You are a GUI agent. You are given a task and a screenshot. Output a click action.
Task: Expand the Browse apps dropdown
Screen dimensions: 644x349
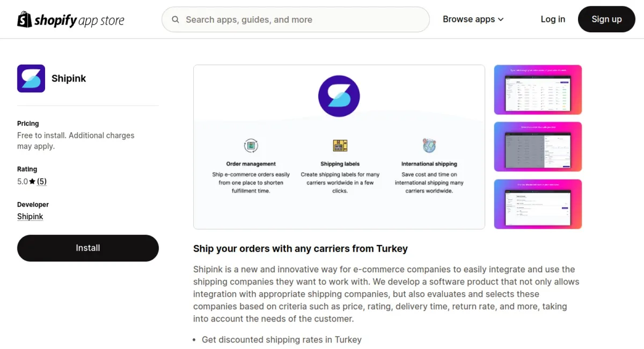[x=473, y=19]
